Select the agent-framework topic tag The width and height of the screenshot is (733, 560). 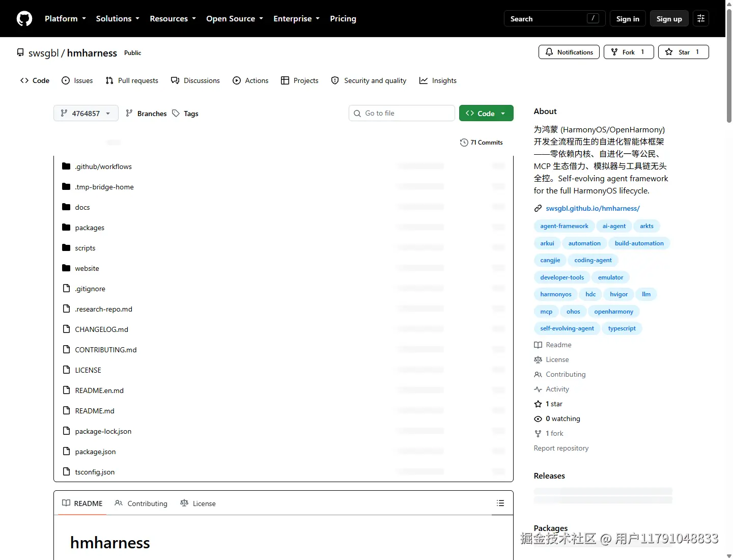[x=564, y=226]
